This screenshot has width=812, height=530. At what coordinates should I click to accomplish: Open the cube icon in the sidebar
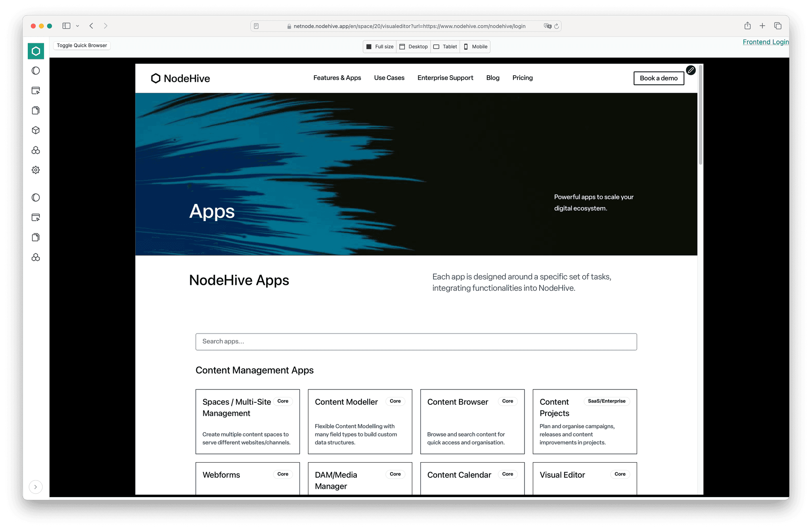(36, 130)
